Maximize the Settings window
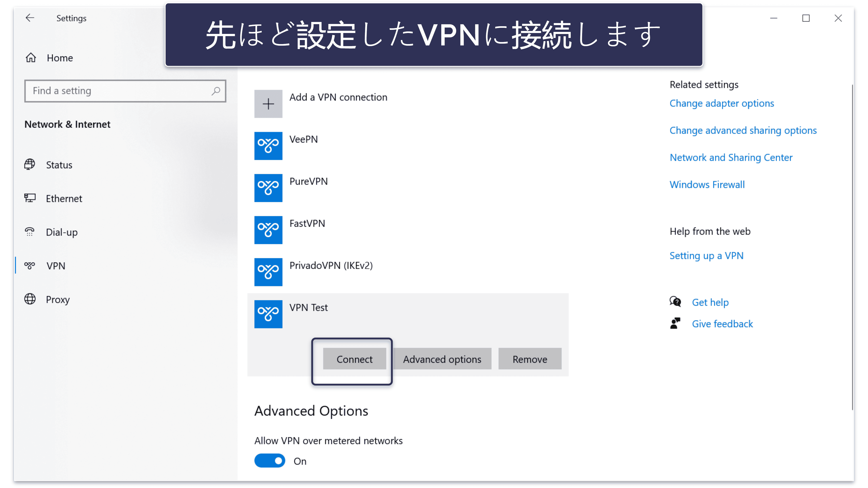The image size is (868, 488). click(x=806, y=18)
